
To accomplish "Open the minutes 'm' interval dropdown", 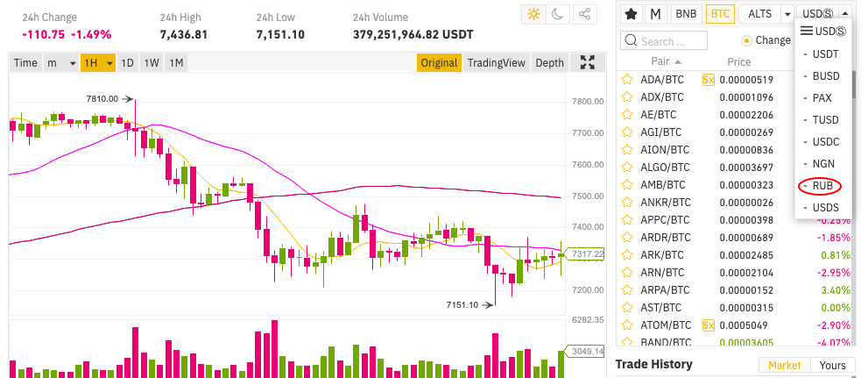I will coord(61,62).
